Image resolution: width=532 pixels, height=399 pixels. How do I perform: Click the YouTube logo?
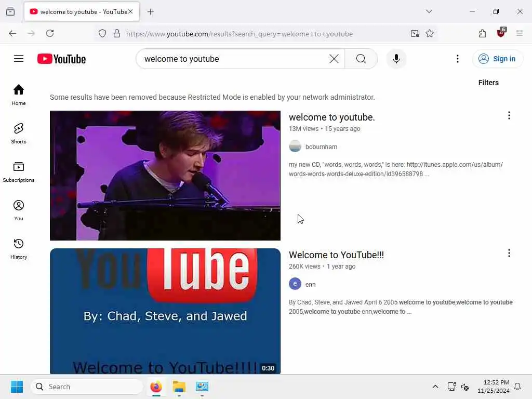(61, 59)
